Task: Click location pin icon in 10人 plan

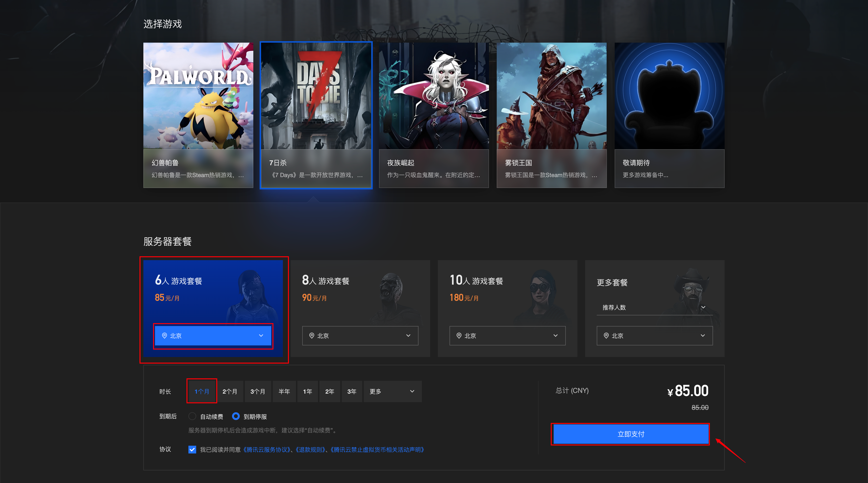Action: [x=459, y=335]
